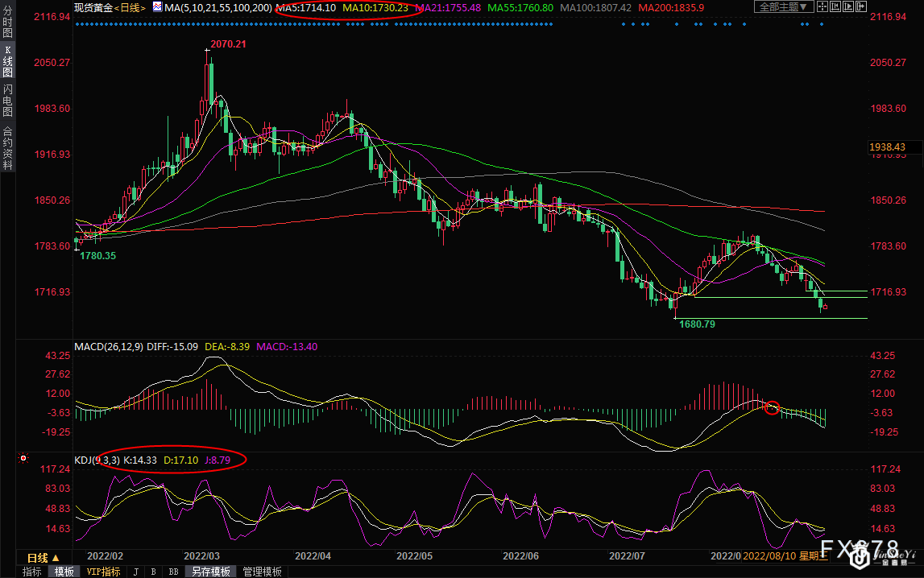Open the 全部主题 dropdown
The width and height of the screenshot is (924, 578).
pyautogui.click(x=784, y=7)
